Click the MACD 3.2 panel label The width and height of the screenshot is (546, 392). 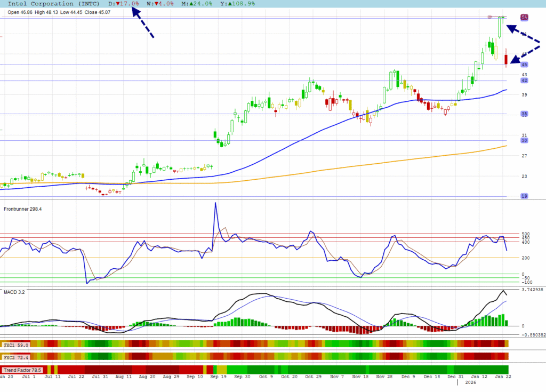click(x=14, y=292)
